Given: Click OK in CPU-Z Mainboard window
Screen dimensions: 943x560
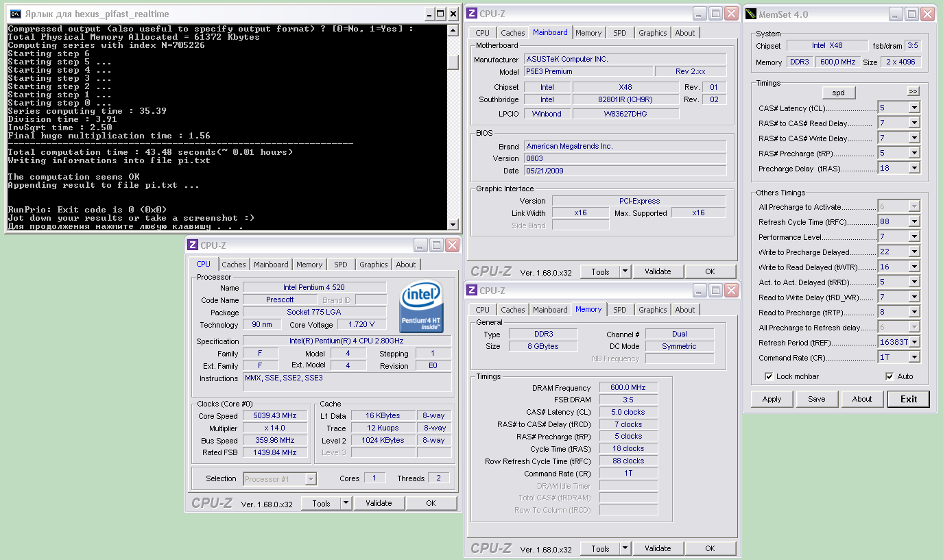Looking at the screenshot, I should (710, 271).
